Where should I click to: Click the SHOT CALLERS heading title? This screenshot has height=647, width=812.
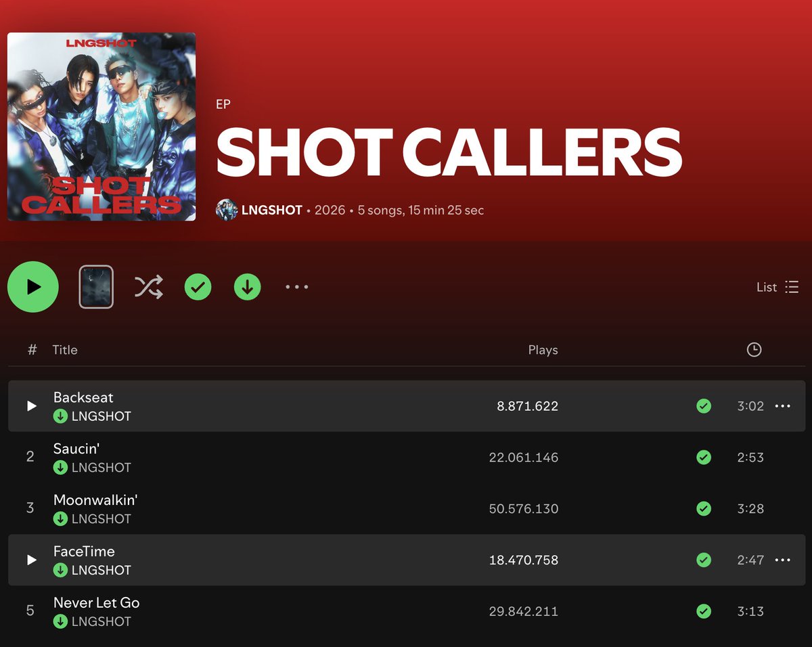(x=449, y=153)
